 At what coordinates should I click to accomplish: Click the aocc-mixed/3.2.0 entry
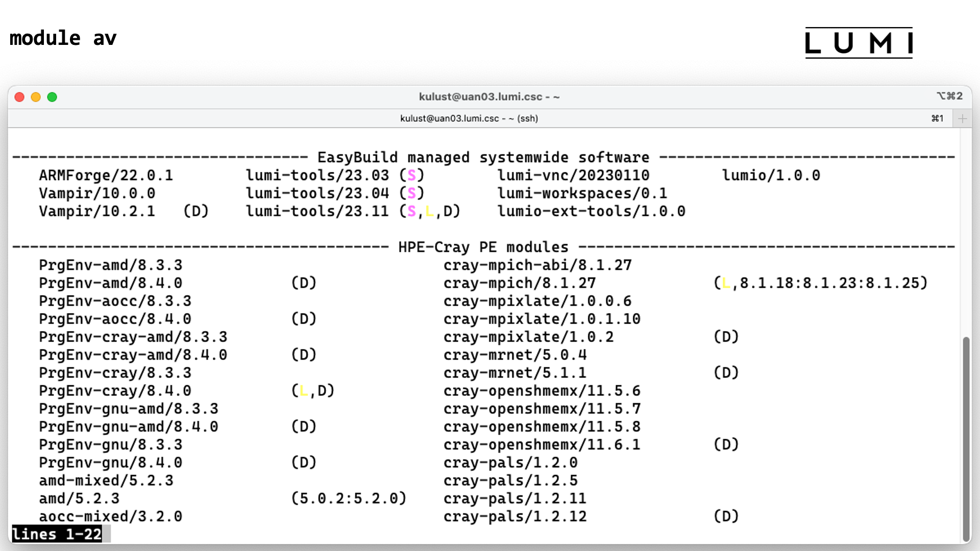(111, 516)
